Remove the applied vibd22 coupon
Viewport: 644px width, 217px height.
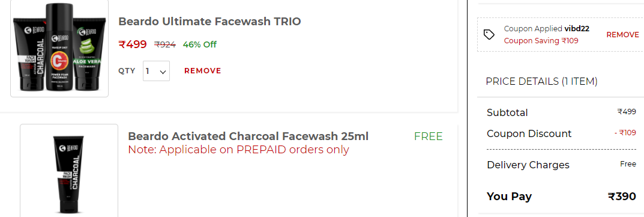tap(622, 34)
